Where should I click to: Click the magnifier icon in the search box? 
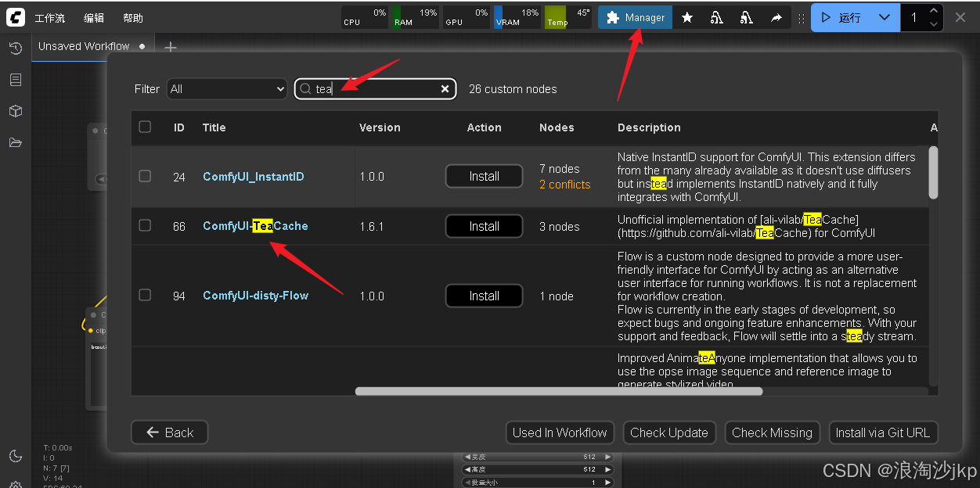[306, 89]
